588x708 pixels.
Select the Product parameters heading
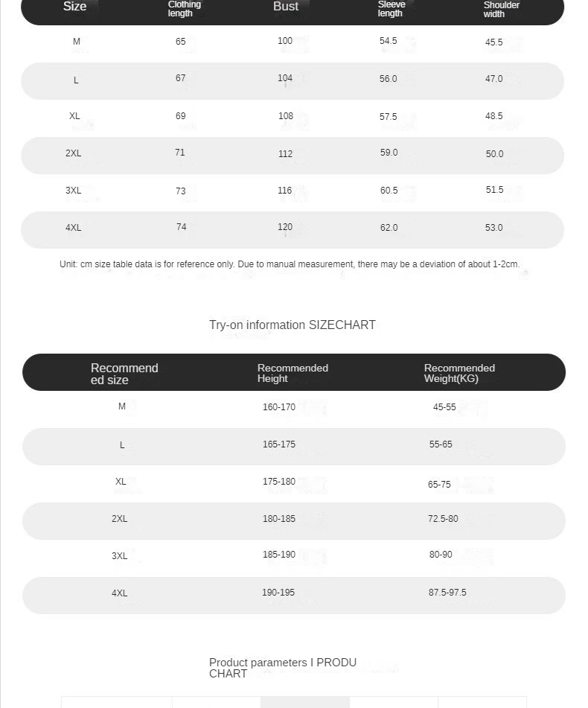(283, 668)
